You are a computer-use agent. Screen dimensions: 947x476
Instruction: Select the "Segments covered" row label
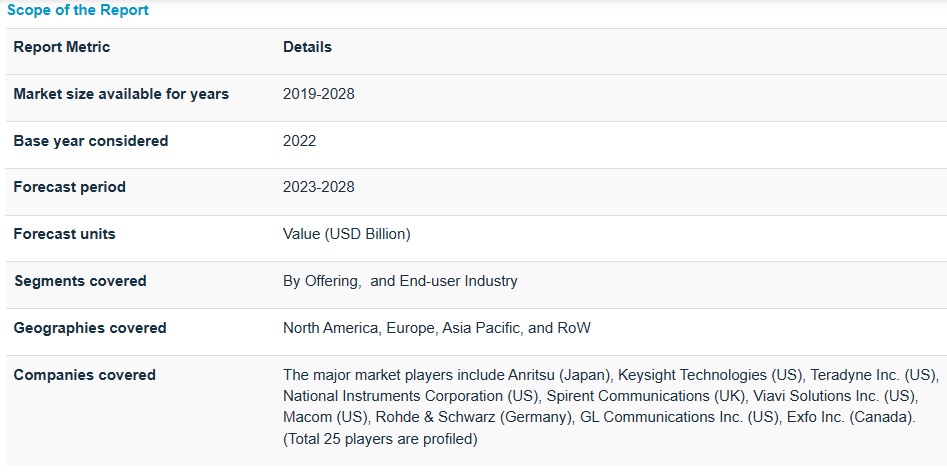pos(80,281)
